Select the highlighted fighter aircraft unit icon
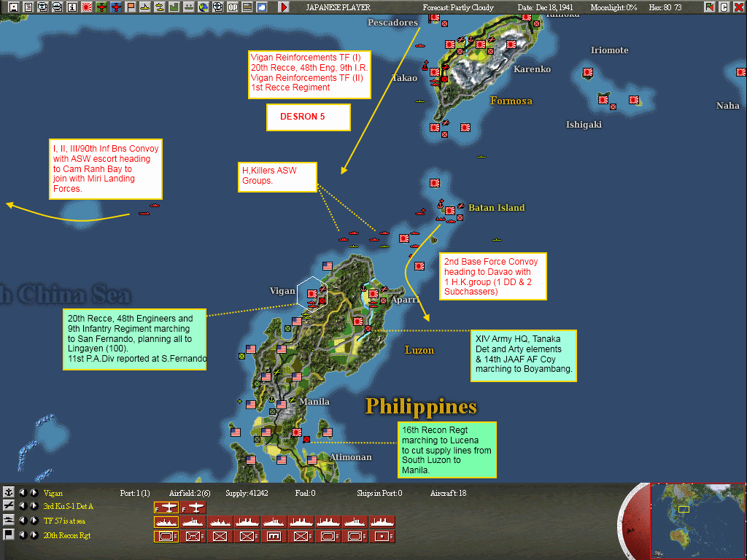Viewport: 747px width, 560px height. click(x=166, y=507)
